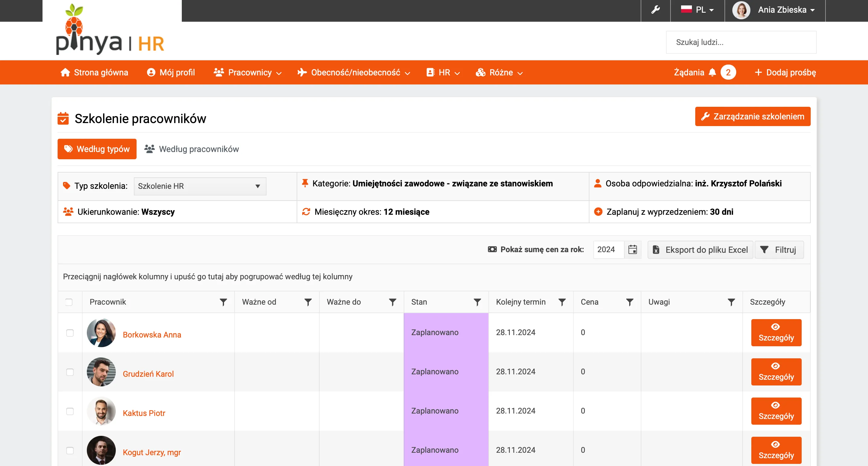Click Borkowska Anna's profile photo
This screenshot has height=466, width=868.
pyautogui.click(x=101, y=333)
